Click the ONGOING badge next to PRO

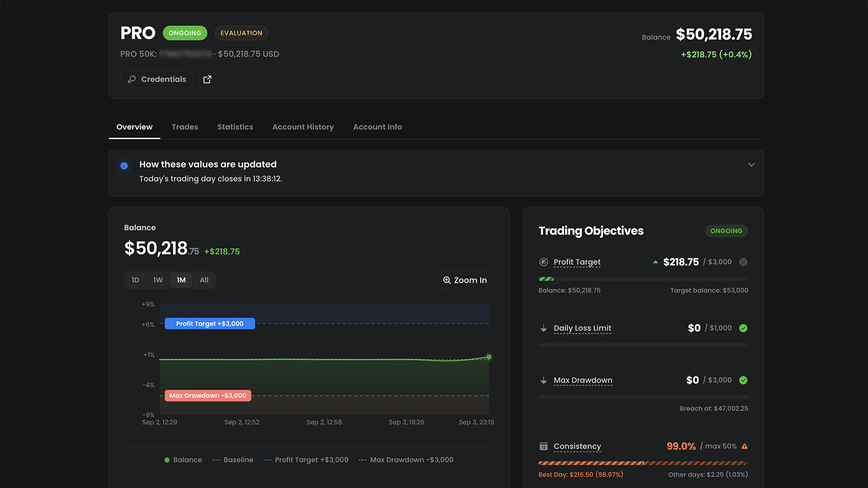185,33
